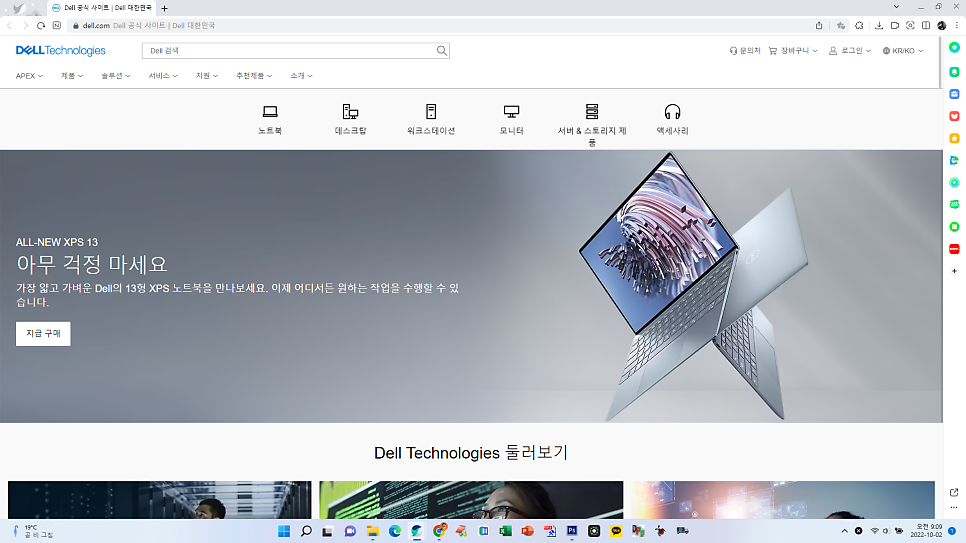The image size is (966, 543).
Task: Open the monitor (모니터) category icon
Action: [x=511, y=112]
